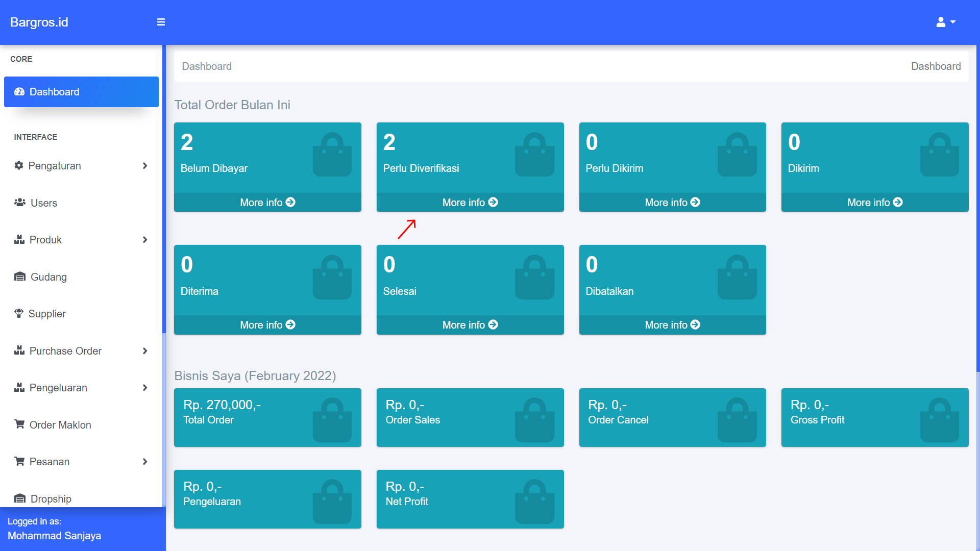Click the shopping bag icon on Selesai
The height and width of the screenshot is (551, 980).
point(534,277)
